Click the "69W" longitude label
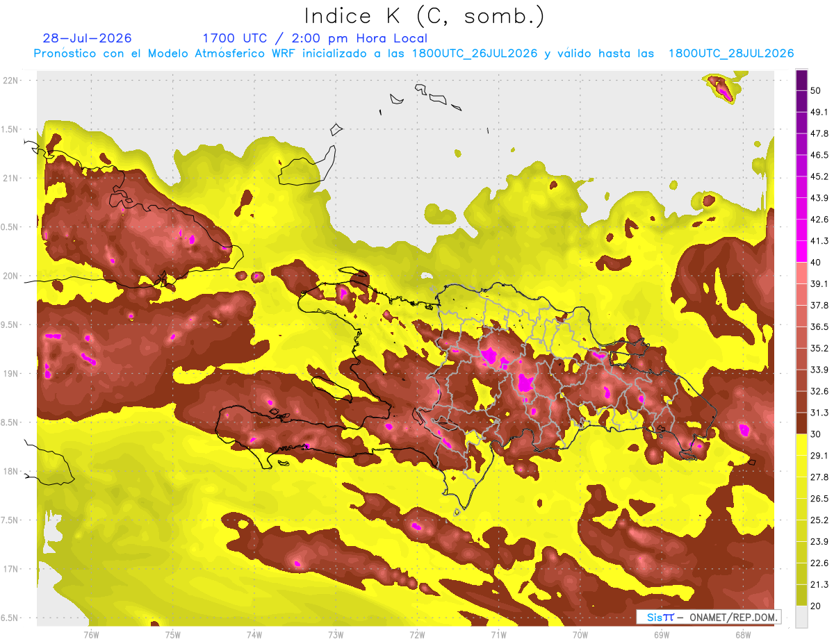The width and height of the screenshot is (834, 644). click(x=662, y=635)
